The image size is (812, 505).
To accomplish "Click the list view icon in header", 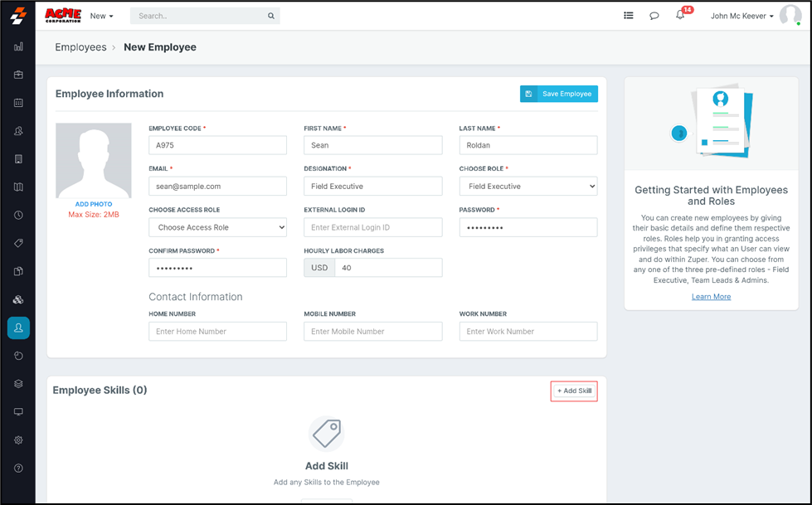I will [629, 16].
